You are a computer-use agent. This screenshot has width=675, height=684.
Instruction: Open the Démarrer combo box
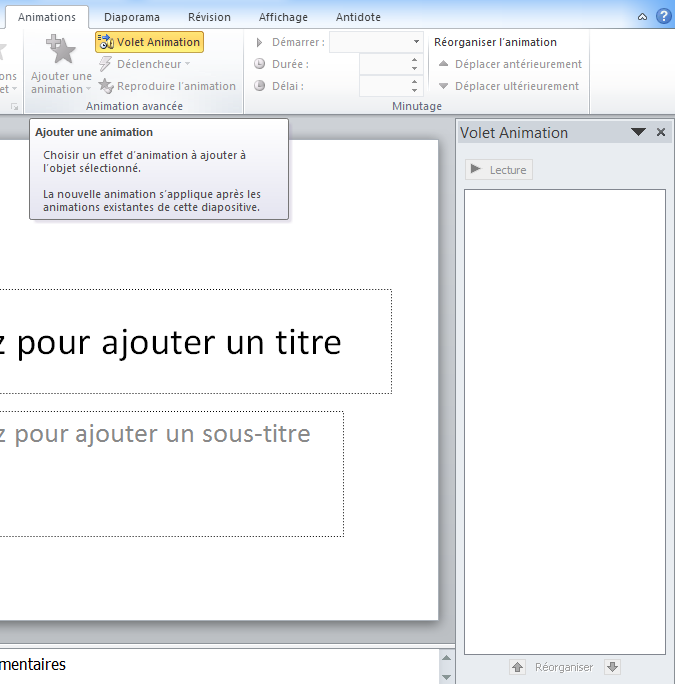(x=376, y=42)
